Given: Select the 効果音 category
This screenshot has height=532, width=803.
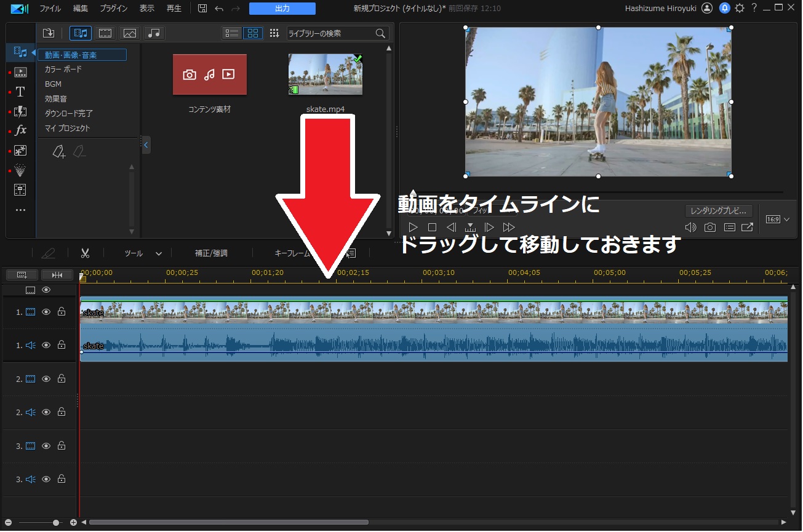Looking at the screenshot, I should 56,99.
